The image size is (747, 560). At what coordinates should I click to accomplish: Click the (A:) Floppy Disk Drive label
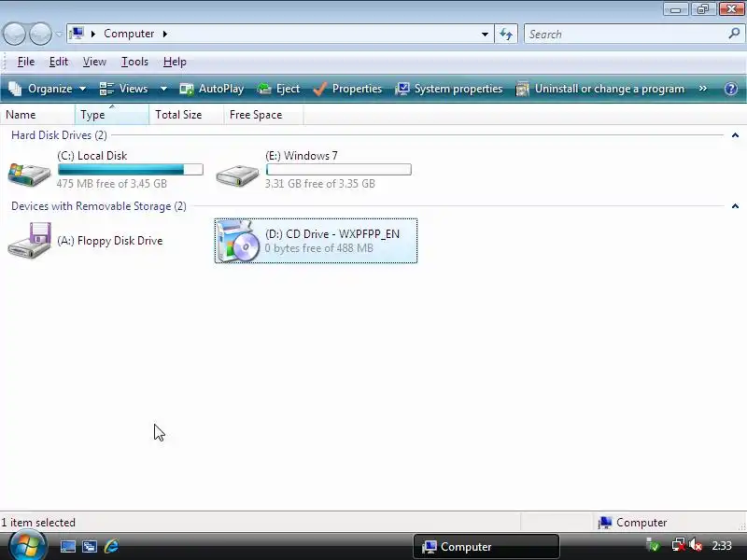click(110, 241)
